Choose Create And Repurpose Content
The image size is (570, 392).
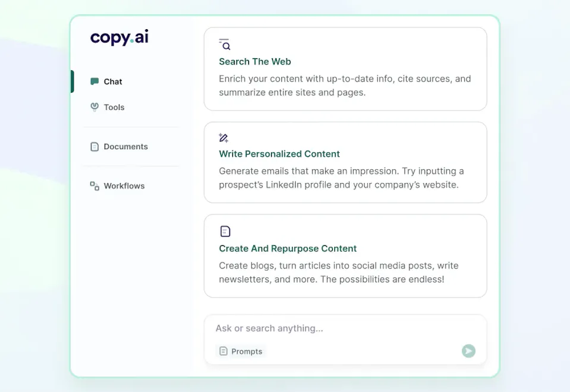coord(345,256)
